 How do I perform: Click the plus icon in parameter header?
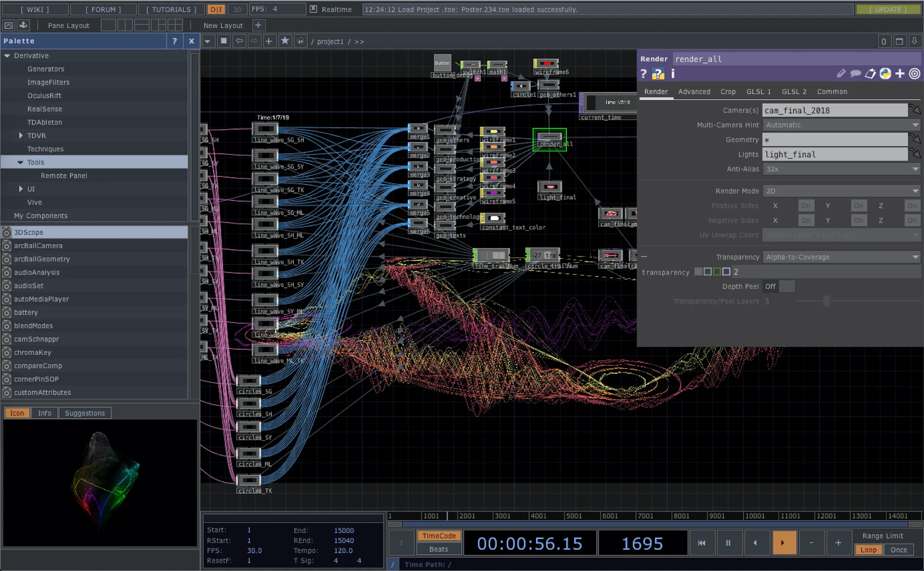pyautogui.click(x=900, y=73)
